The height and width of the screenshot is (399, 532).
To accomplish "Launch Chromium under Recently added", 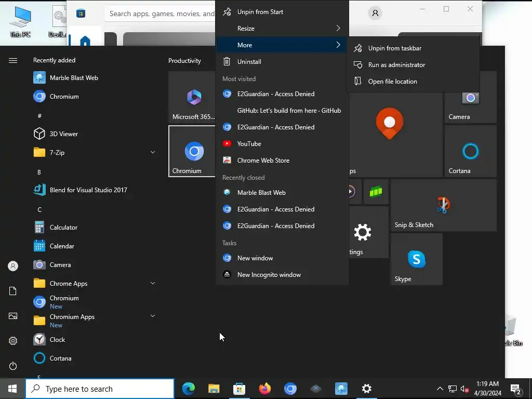I will (x=94, y=96).
